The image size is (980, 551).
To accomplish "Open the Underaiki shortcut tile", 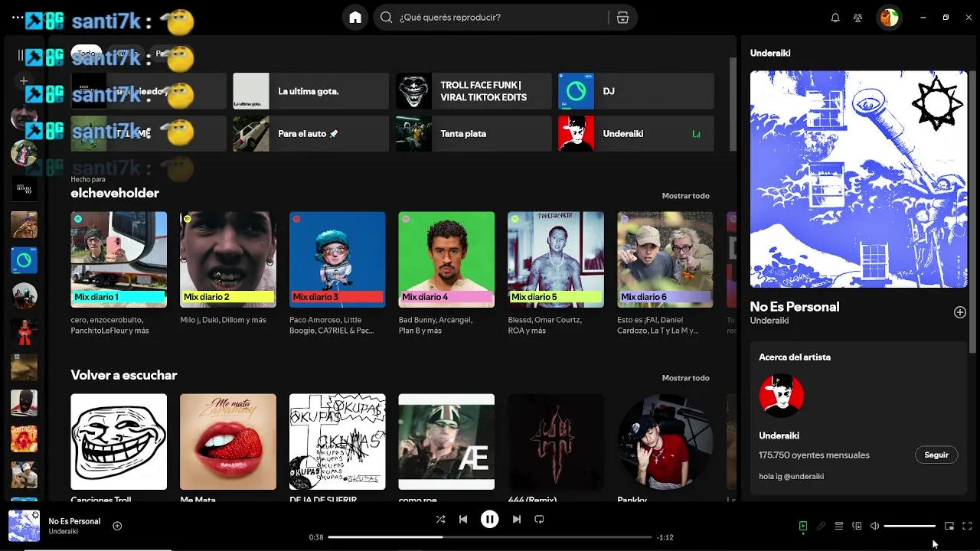I will (x=635, y=133).
